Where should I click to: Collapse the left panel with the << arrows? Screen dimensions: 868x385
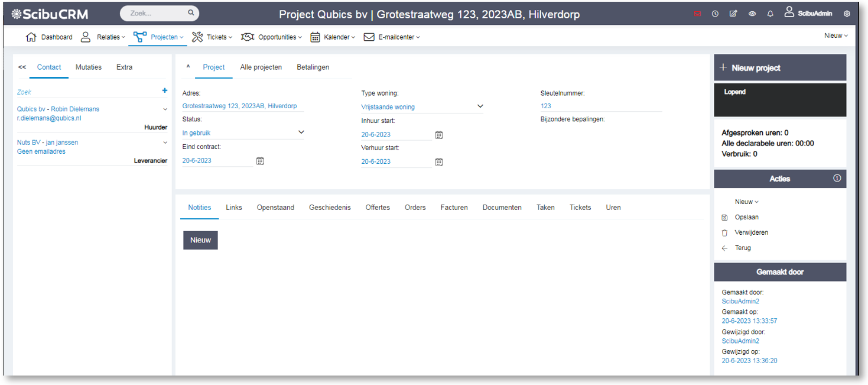pyautogui.click(x=22, y=67)
